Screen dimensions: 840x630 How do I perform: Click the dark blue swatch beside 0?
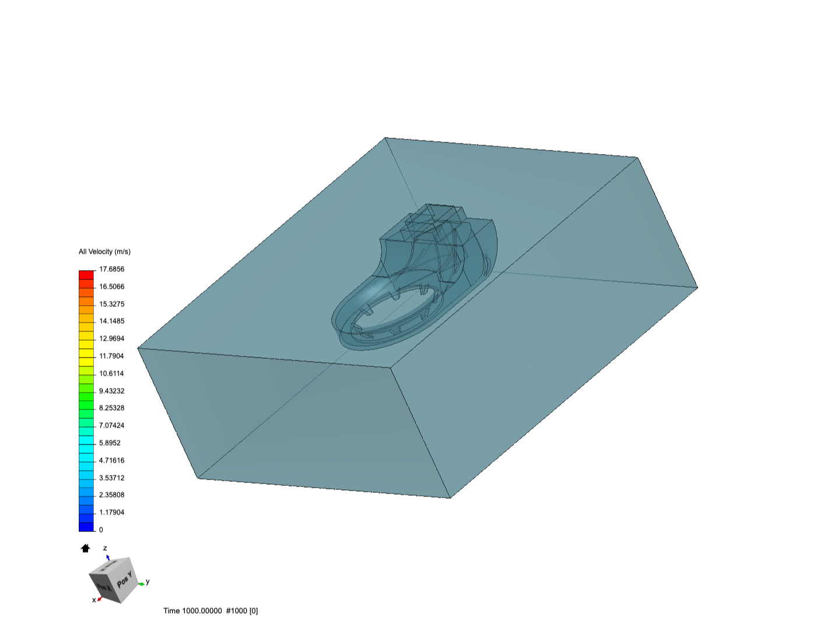(x=86, y=527)
